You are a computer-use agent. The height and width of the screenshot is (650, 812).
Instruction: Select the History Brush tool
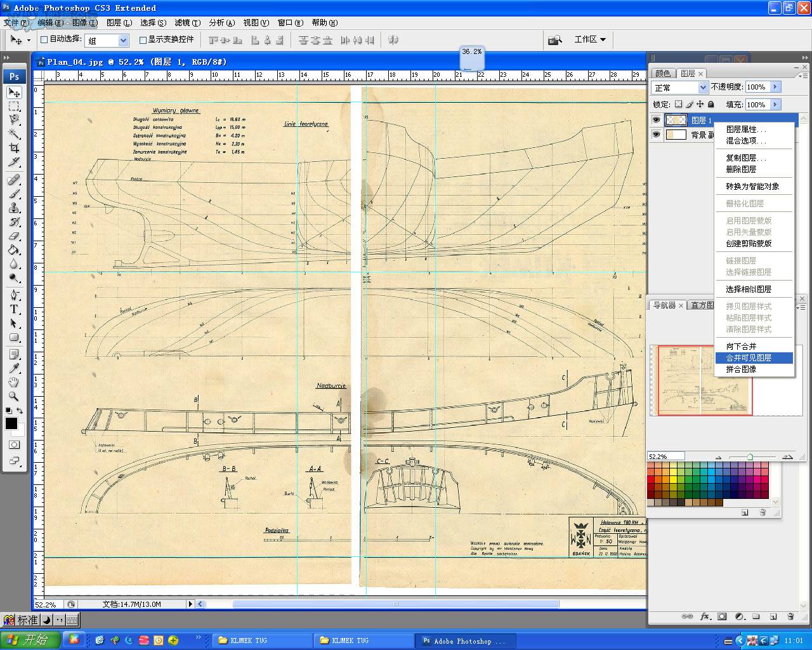(14, 222)
